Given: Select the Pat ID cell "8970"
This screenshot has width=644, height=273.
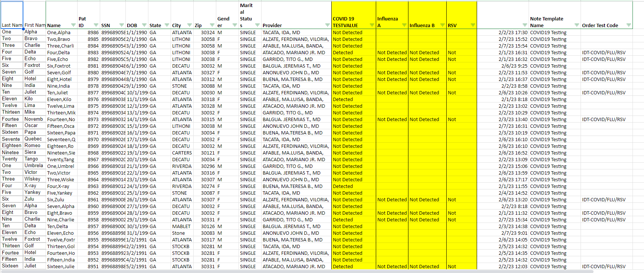Looking at the screenshot, I should coord(89,139).
